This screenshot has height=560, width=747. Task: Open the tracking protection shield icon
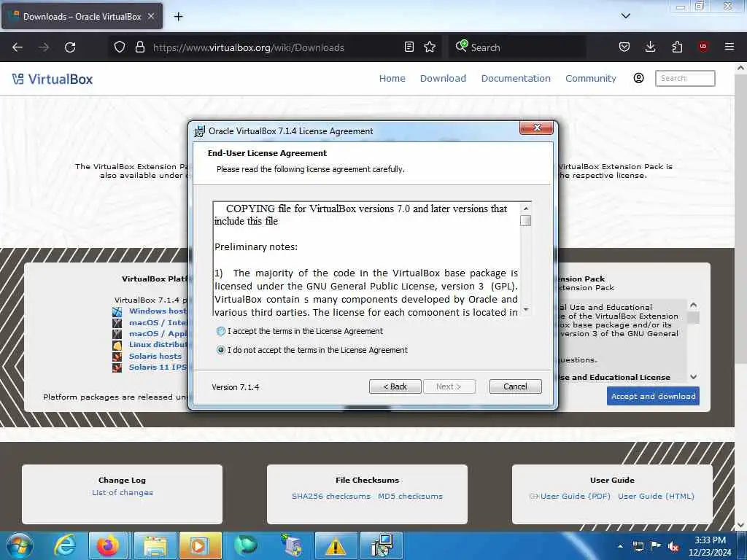click(x=120, y=47)
